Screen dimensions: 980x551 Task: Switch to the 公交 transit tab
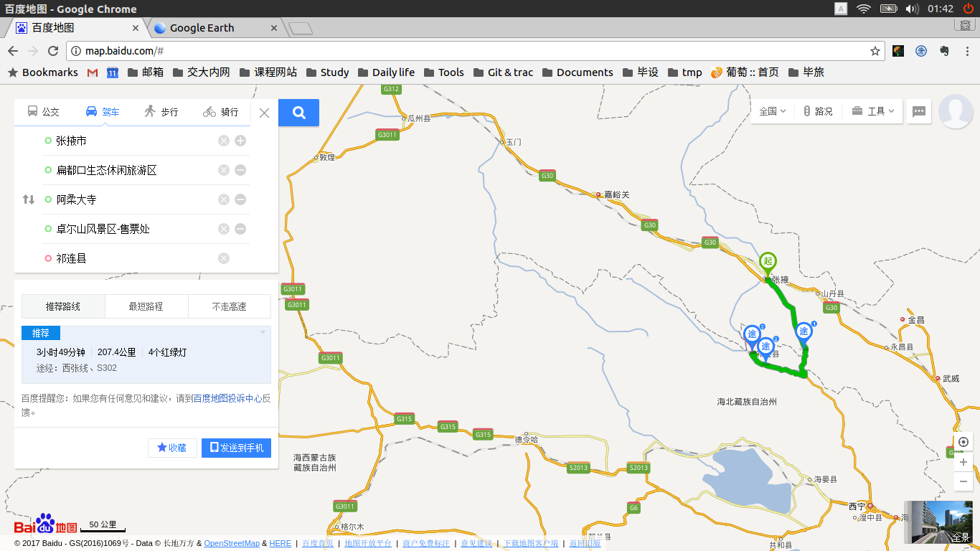coord(43,112)
